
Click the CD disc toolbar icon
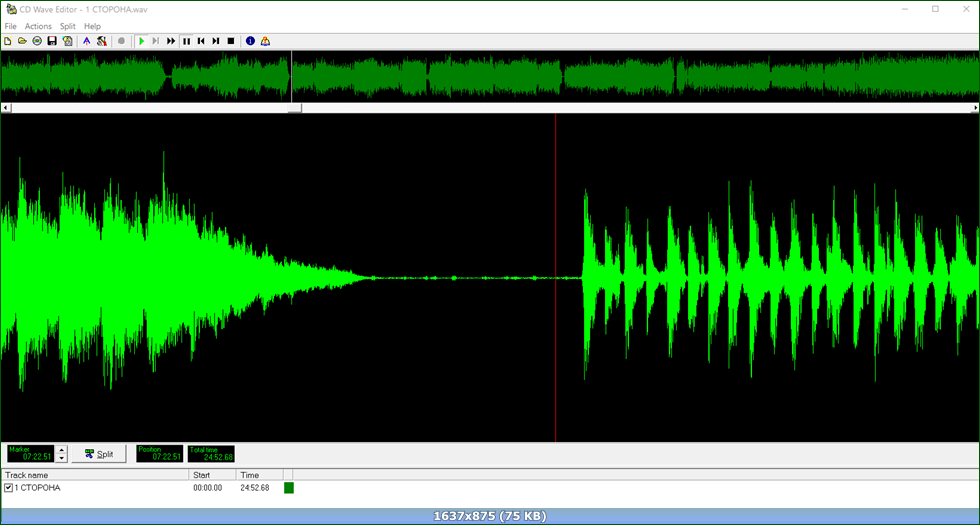click(x=37, y=41)
